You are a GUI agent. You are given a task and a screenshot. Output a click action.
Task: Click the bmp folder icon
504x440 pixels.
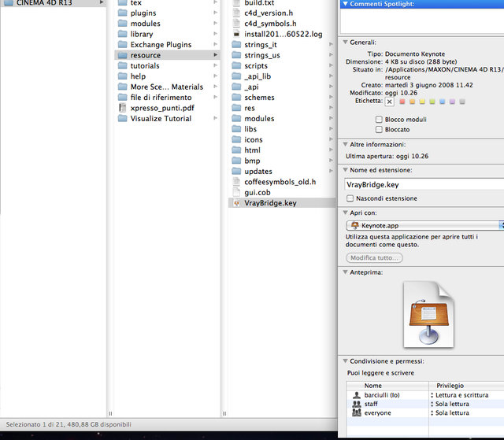236,161
